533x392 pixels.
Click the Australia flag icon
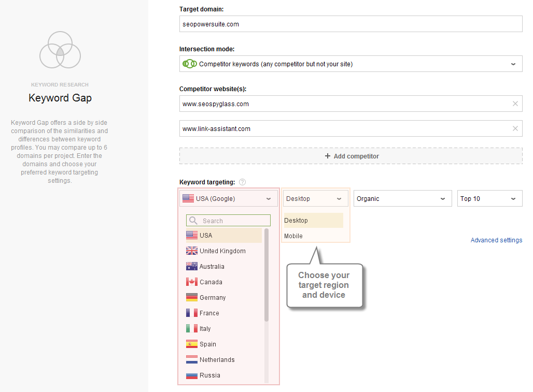[x=192, y=266]
